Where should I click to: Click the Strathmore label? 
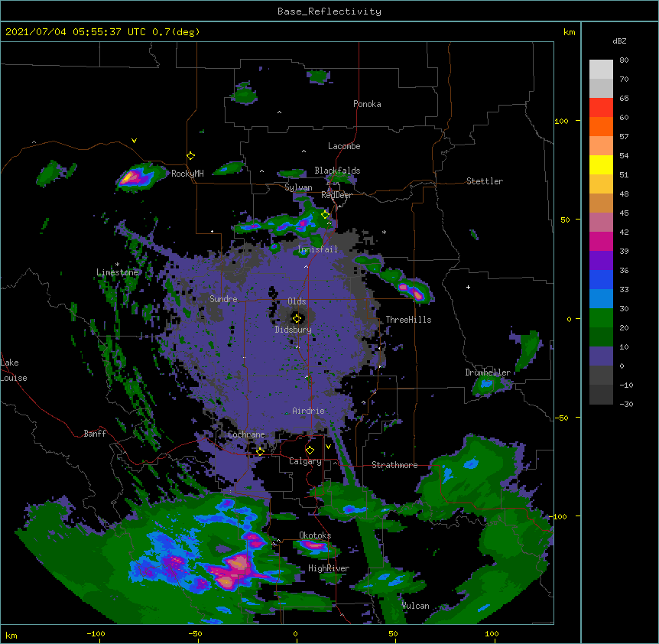(x=394, y=465)
